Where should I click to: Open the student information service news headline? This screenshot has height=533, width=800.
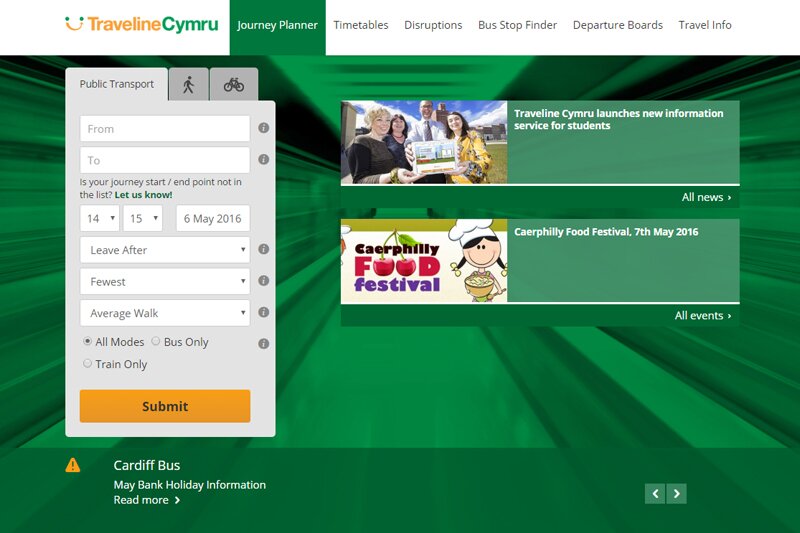click(x=618, y=119)
